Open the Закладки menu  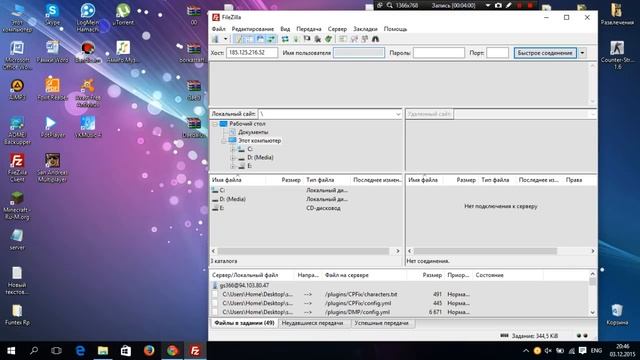pyautogui.click(x=365, y=29)
